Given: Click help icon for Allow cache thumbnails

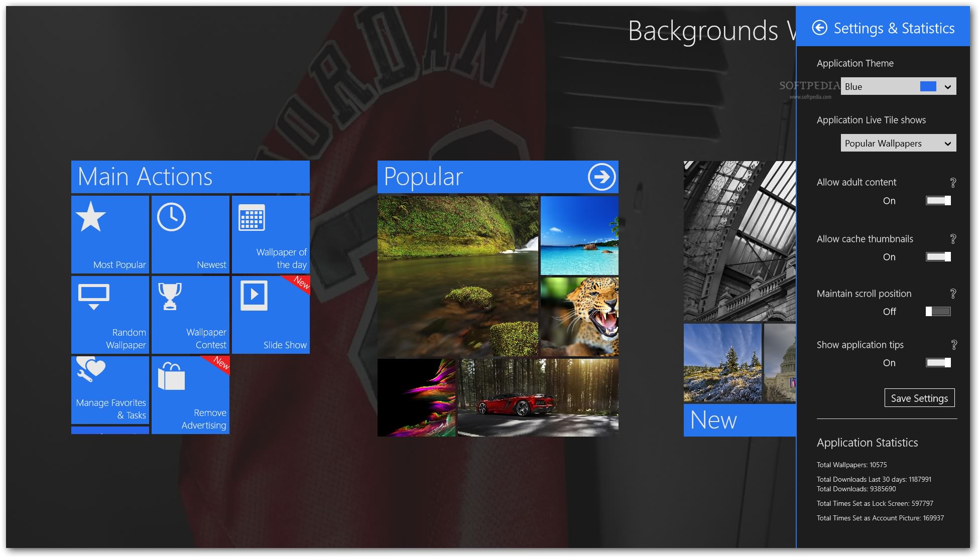Looking at the screenshot, I should 953,239.
